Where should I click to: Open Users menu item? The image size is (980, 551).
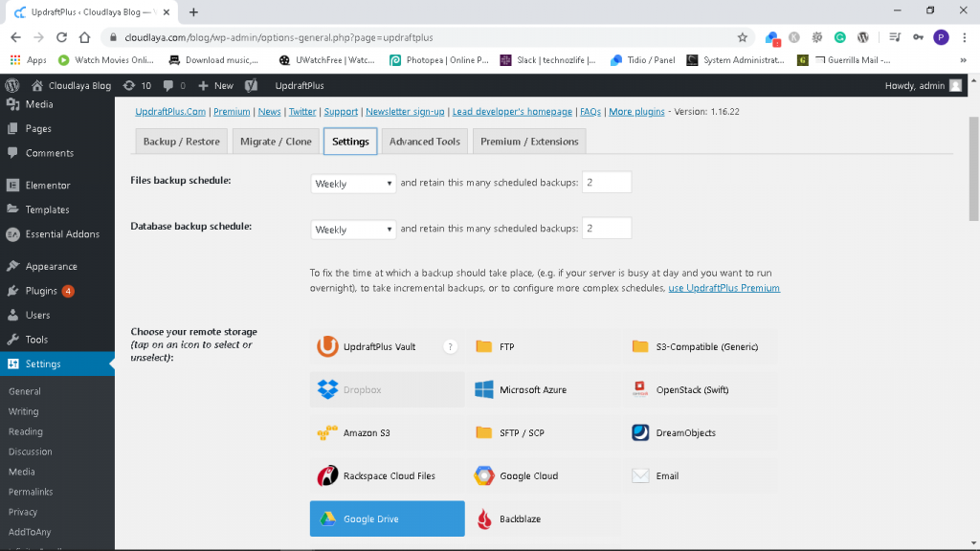57,315
